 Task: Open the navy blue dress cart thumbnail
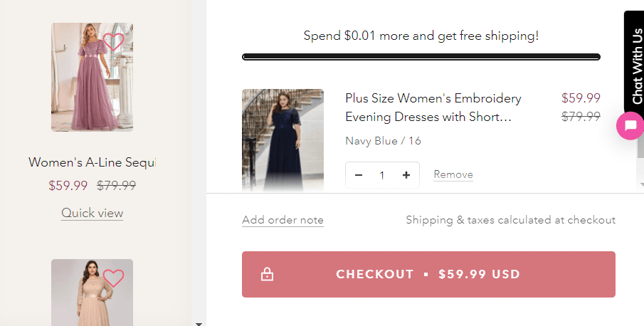point(283,140)
